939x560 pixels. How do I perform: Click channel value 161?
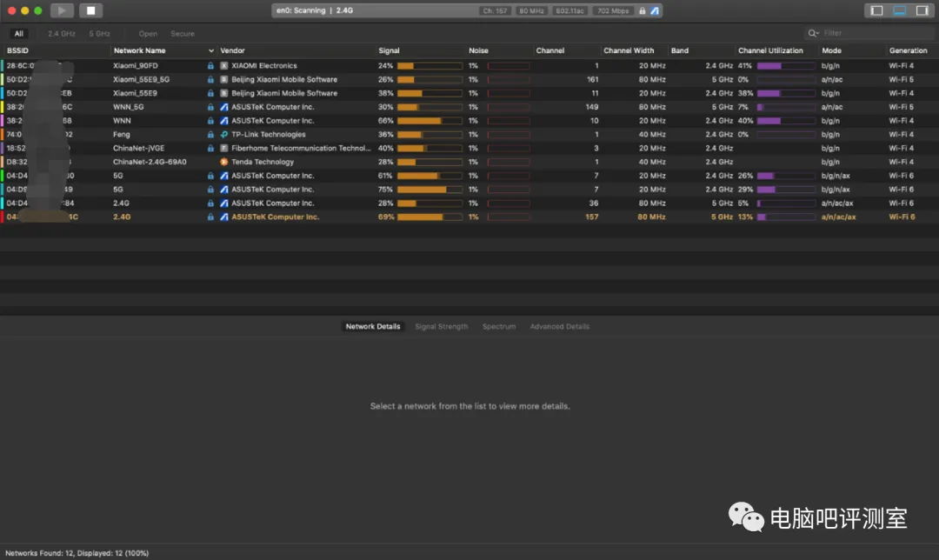[592, 80]
